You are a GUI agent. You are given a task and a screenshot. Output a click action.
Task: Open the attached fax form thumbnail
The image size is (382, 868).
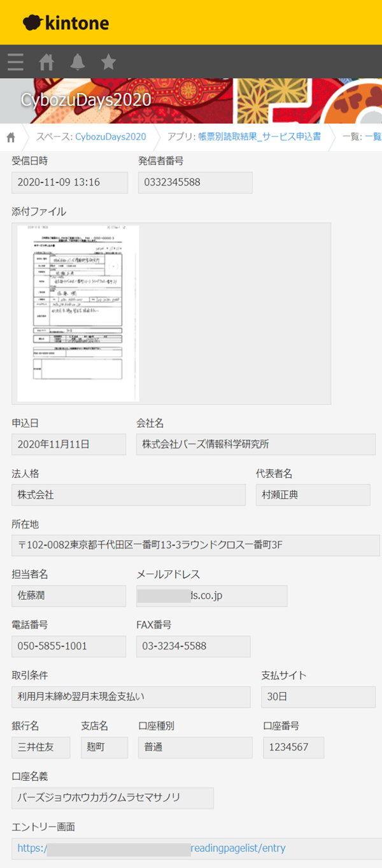(x=78, y=313)
